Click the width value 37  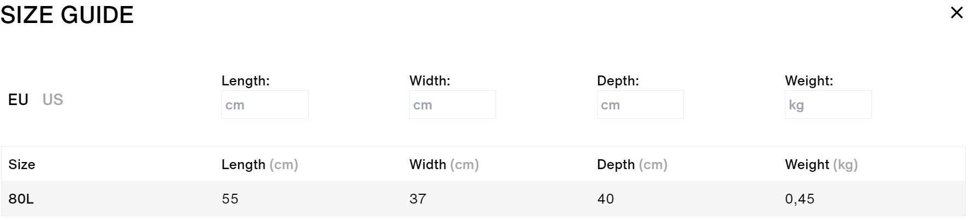[x=418, y=199]
